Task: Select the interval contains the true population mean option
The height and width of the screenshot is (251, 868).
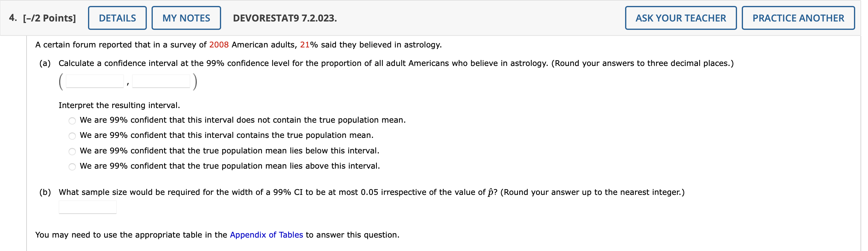Action: coord(72,136)
